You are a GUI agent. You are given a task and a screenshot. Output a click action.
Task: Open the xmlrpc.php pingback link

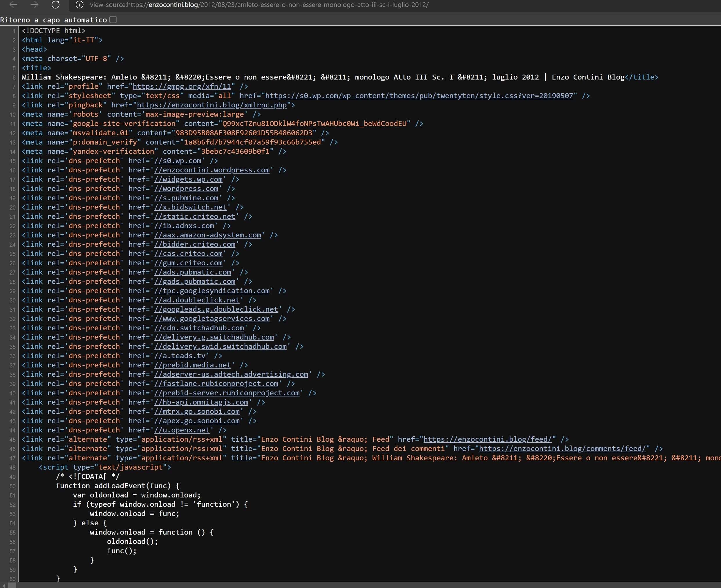(x=212, y=105)
